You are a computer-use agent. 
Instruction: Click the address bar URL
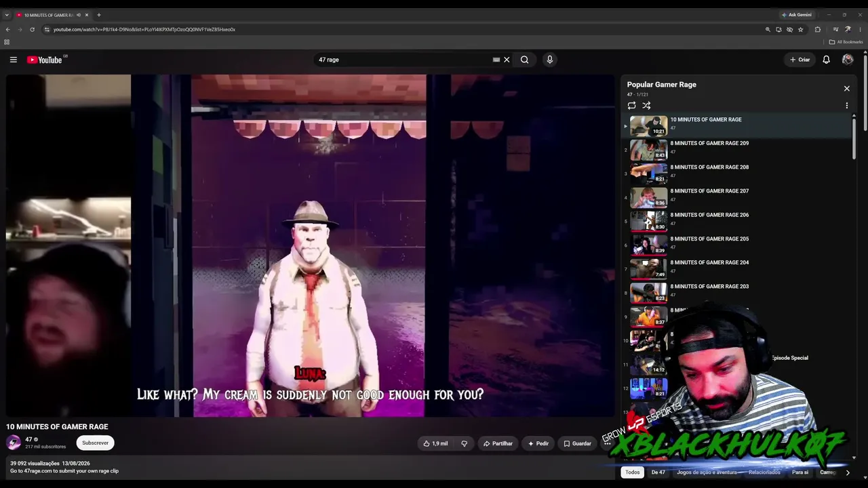[144, 30]
